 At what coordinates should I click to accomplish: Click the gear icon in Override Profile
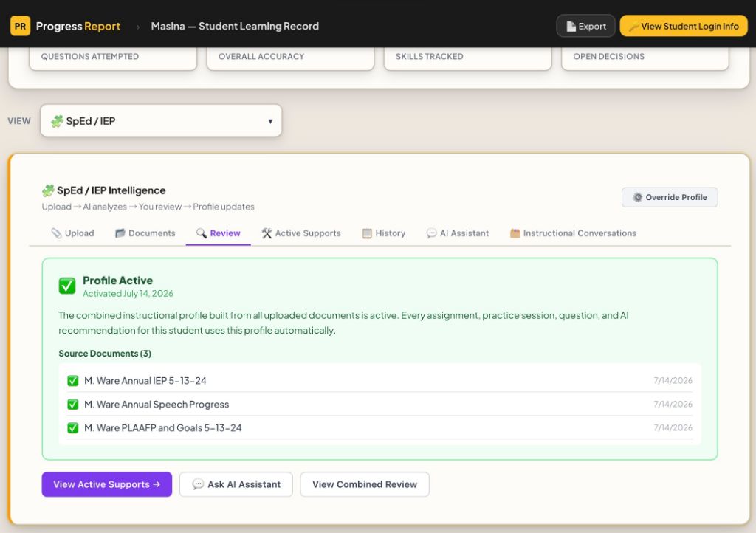637,197
